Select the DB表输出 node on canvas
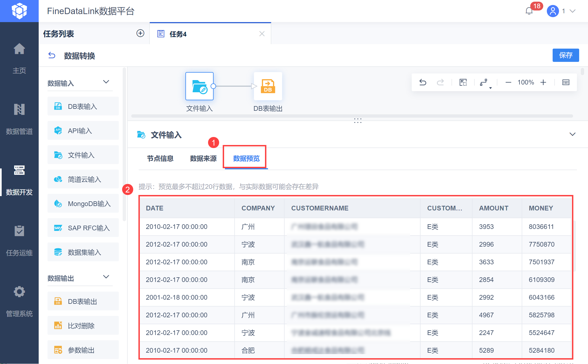 pyautogui.click(x=268, y=86)
